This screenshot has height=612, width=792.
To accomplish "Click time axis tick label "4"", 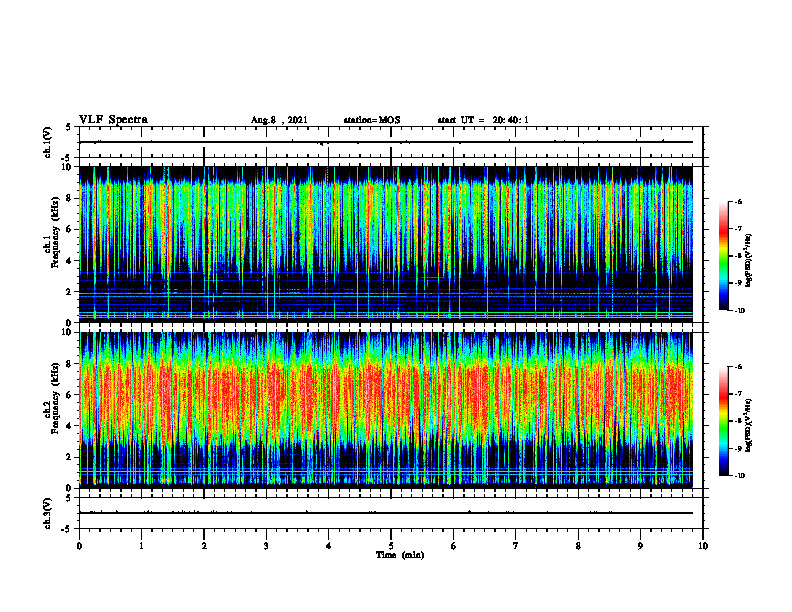I will pos(329,546).
